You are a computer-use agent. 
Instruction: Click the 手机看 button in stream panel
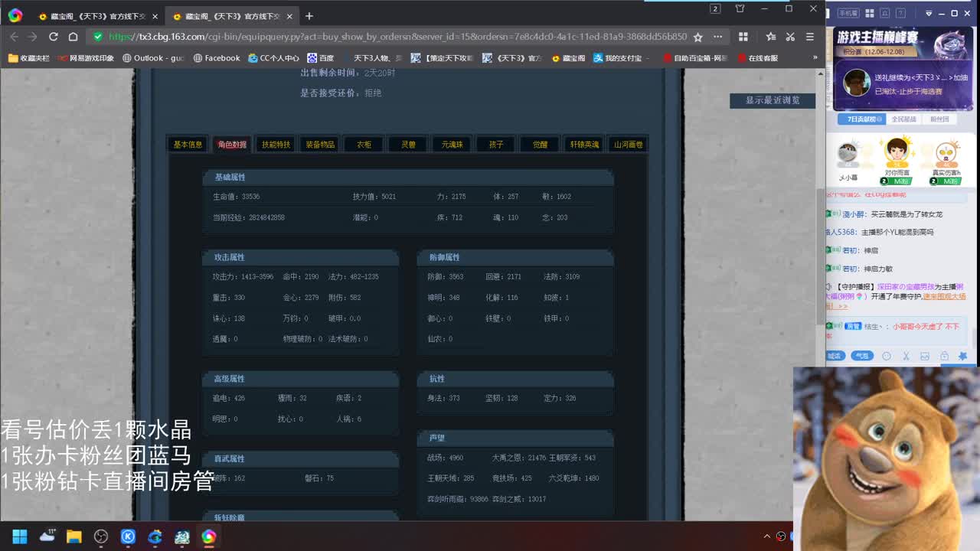coord(849,13)
